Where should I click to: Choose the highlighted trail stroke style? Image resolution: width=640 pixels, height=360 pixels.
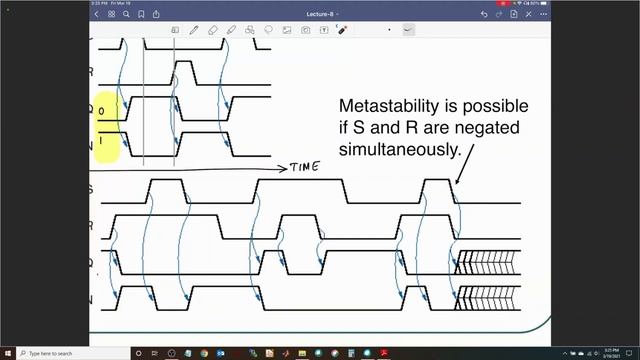coord(408,30)
